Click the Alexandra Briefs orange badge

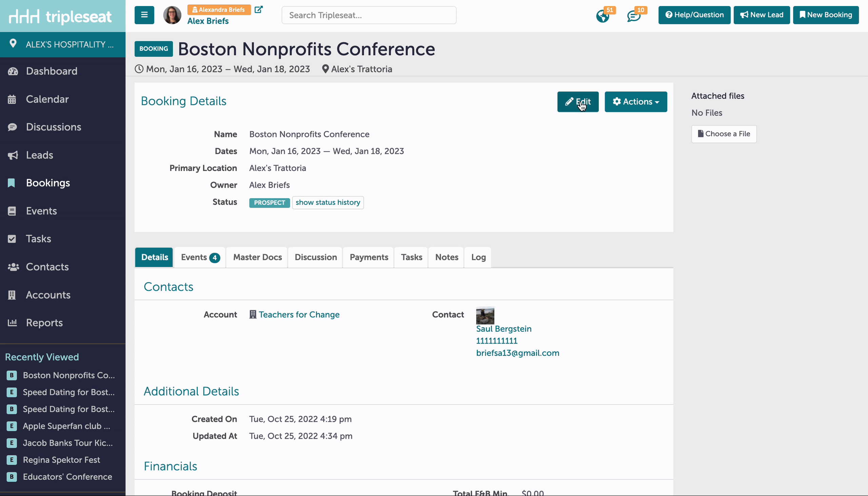219,9
